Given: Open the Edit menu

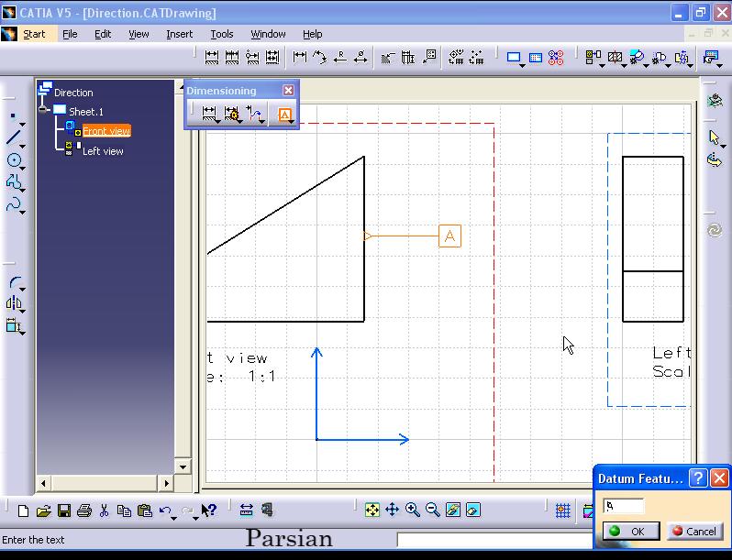Looking at the screenshot, I should (103, 34).
